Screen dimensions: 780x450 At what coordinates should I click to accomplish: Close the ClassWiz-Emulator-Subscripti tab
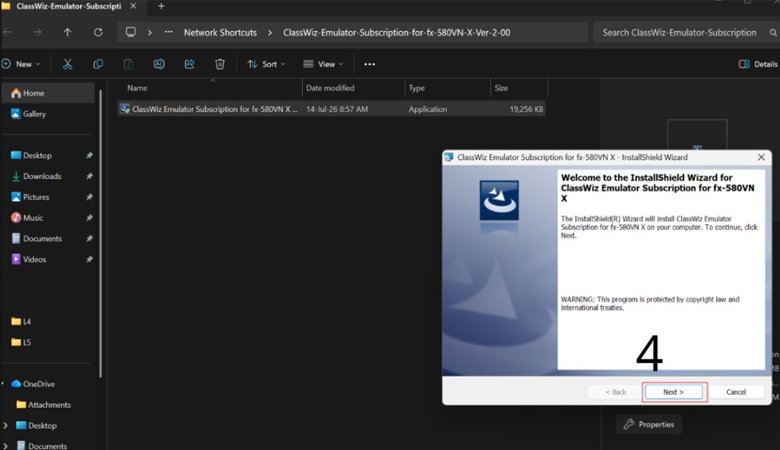pyautogui.click(x=133, y=6)
